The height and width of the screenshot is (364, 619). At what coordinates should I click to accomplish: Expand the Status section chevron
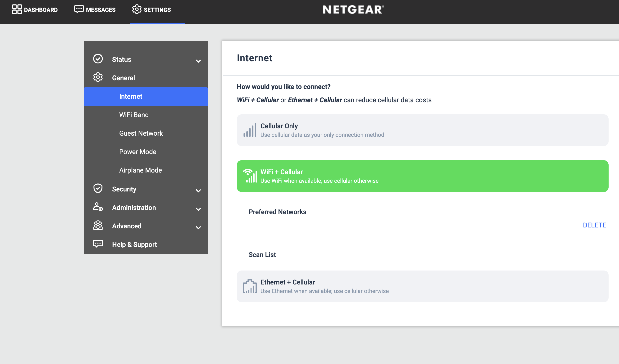pos(198,61)
